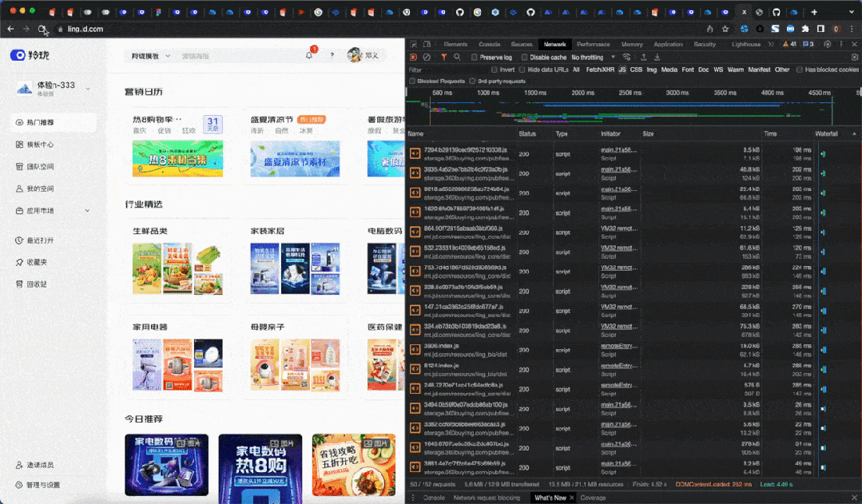Open the 热8素材合集 banner thumbnail

177,158
